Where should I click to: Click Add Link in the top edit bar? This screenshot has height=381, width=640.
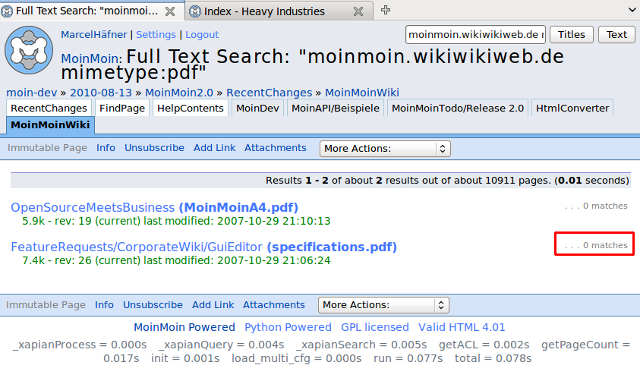[214, 148]
